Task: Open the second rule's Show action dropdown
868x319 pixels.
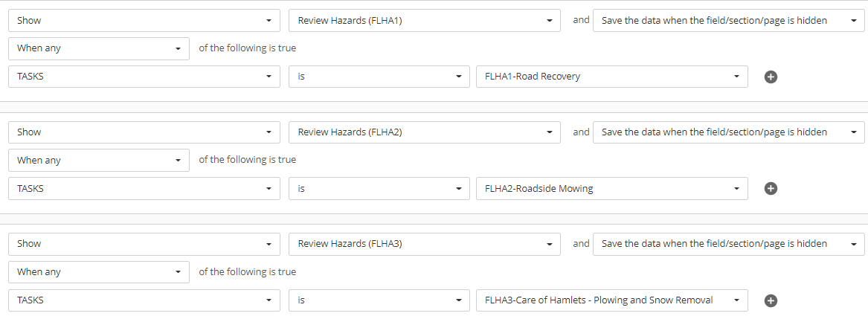Action: (x=144, y=132)
